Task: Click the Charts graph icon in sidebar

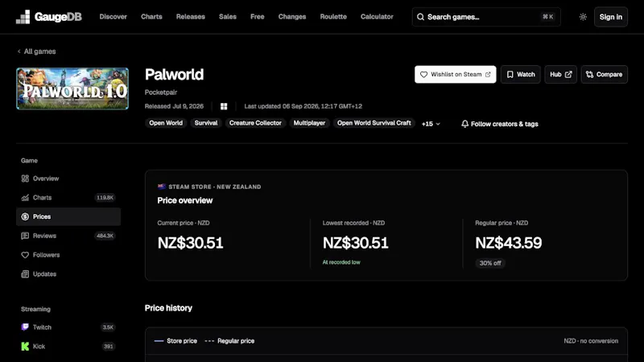Action: point(25,197)
